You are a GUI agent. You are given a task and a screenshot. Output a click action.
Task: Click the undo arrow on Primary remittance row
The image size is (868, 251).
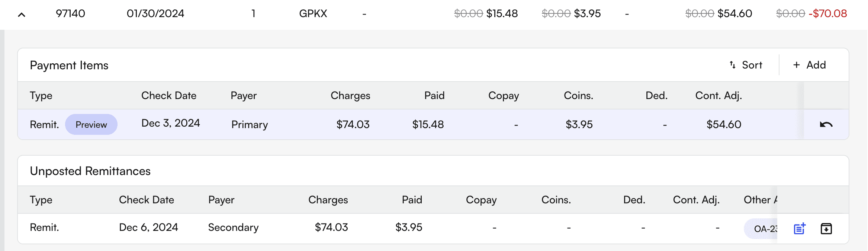[826, 125]
